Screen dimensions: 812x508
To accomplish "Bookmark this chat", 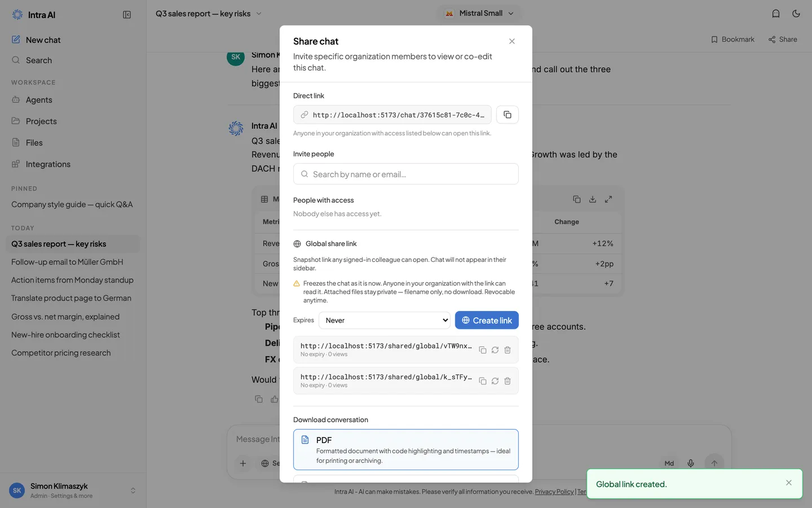I will (732, 40).
